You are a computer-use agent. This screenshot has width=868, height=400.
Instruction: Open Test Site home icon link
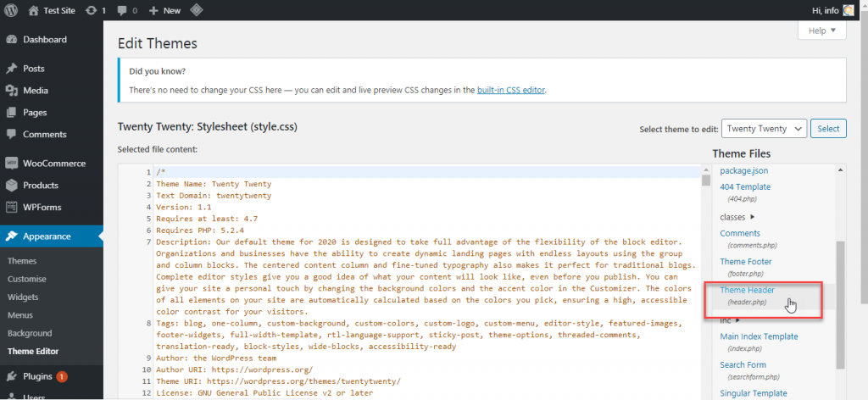(x=34, y=10)
